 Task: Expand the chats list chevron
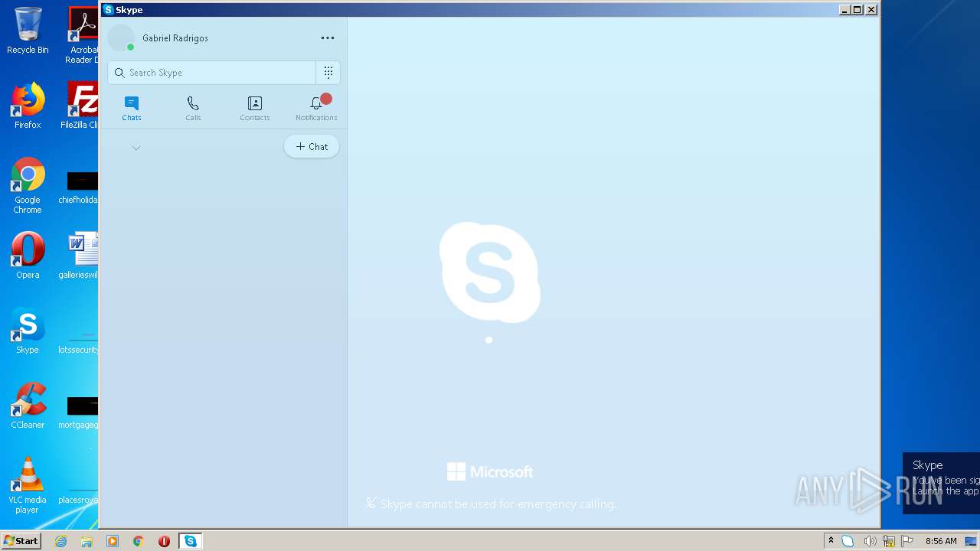[136, 148]
